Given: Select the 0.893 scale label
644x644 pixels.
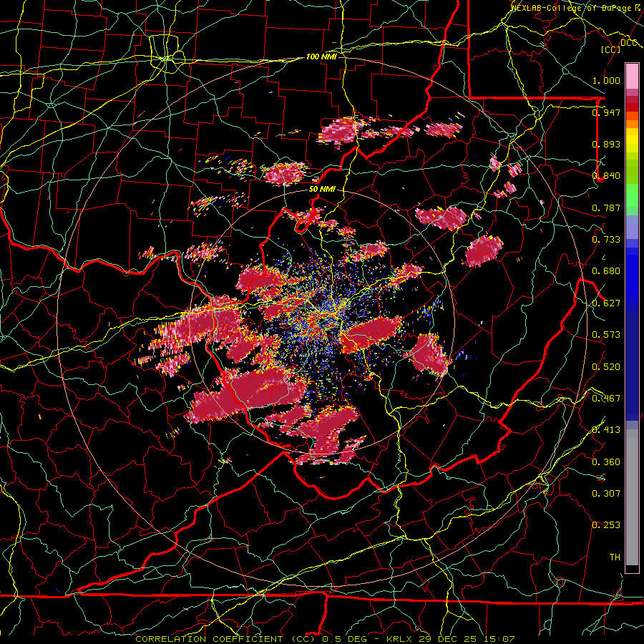Looking at the screenshot, I should click(x=606, y=144).
